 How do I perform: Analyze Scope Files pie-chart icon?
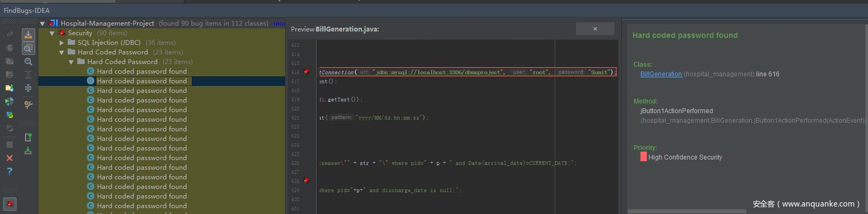(10, 101)
